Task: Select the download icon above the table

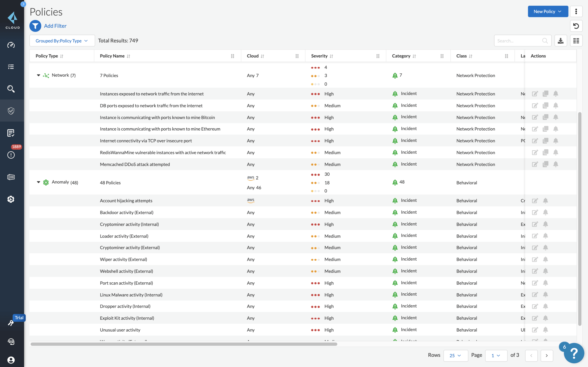Action: pyautogui.click(x=561, y=41)
